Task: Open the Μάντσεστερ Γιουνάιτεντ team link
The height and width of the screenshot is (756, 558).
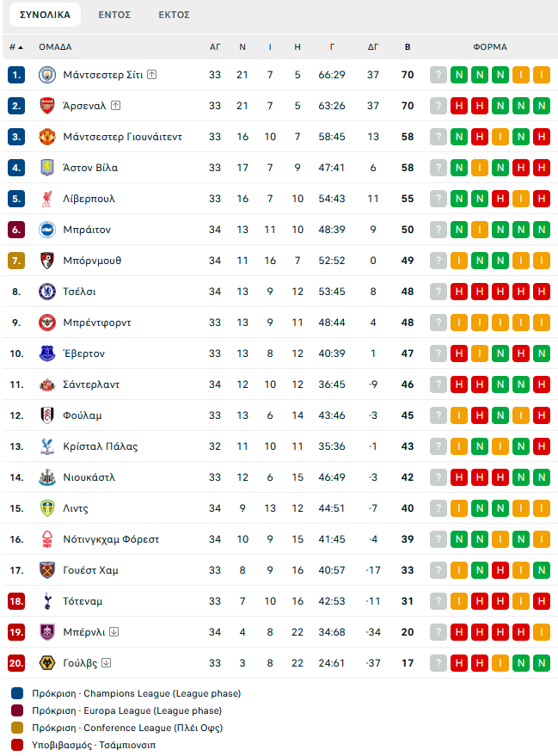Action: [122, 137]
